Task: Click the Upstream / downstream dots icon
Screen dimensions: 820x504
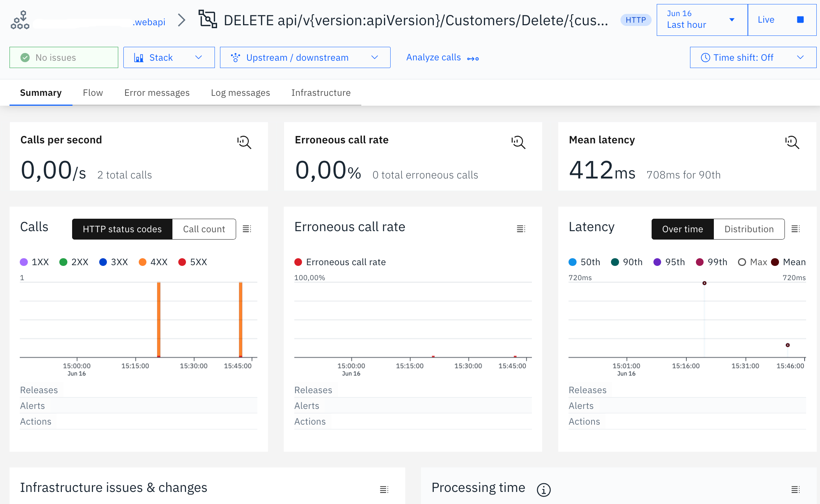Action: tap(235, 58)
